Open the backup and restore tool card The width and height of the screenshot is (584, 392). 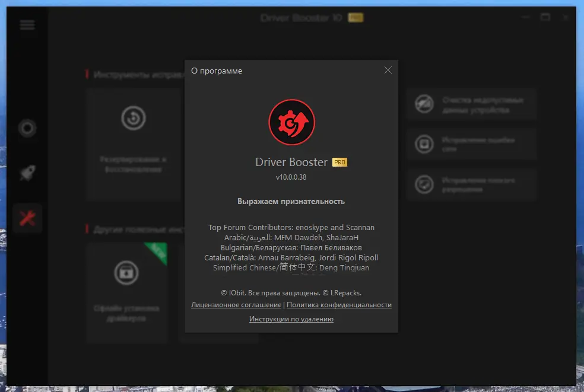pyautogui.click(x=134, y=145)
